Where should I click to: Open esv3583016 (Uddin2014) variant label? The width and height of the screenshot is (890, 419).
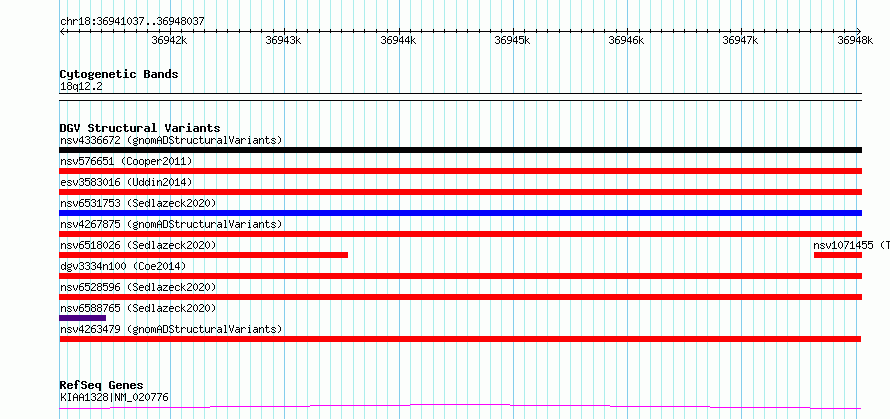pos(126,182)
